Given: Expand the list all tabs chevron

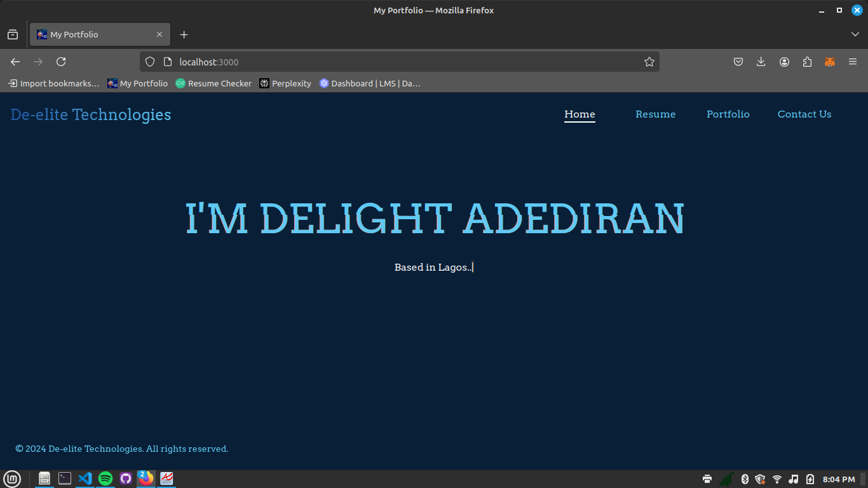Looking at the screenshot, I should pos(855,34).
